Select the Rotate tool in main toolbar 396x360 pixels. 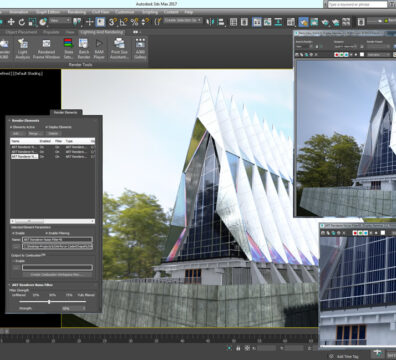coord(22,22)
